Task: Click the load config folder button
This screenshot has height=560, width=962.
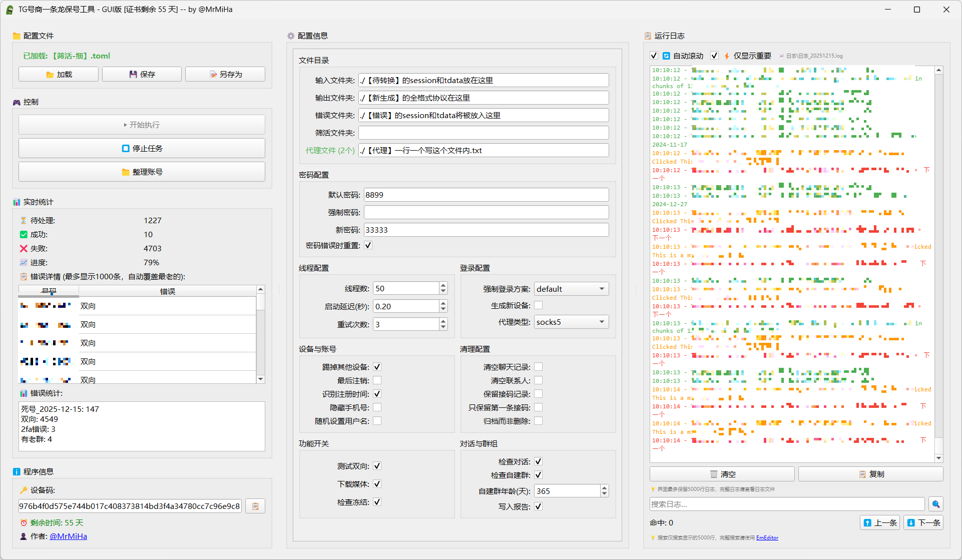Action: point(59,74)
